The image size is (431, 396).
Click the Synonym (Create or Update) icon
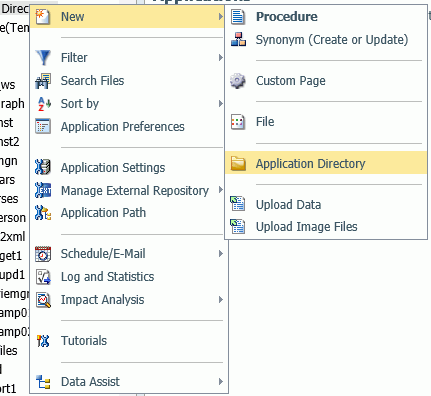[238, 40]
